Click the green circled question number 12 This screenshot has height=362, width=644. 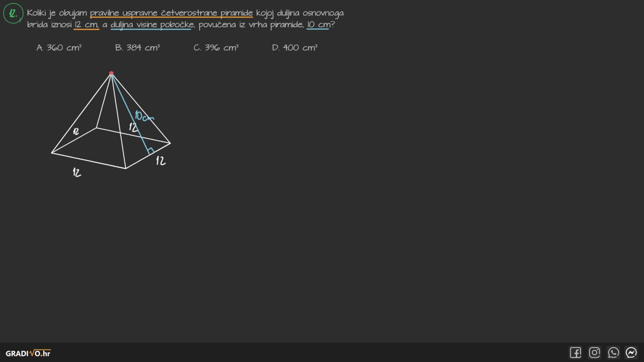pos(13,13)
